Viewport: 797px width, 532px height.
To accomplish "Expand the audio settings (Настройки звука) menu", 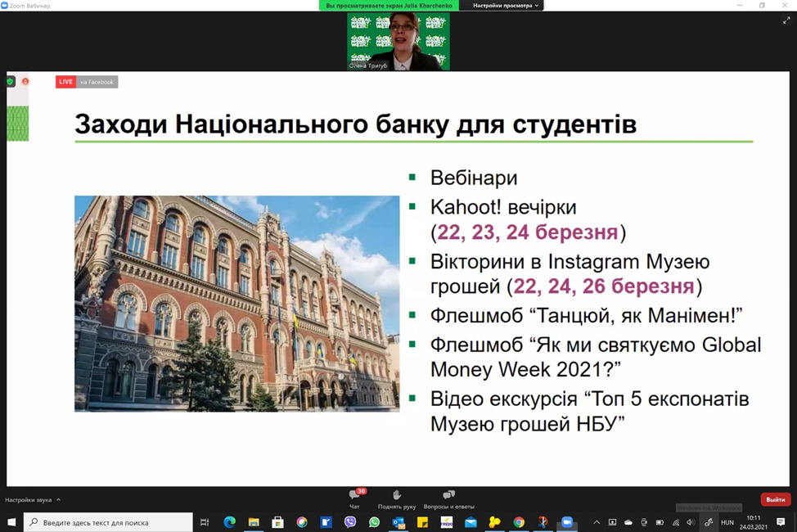I will [x=33, y=499].
